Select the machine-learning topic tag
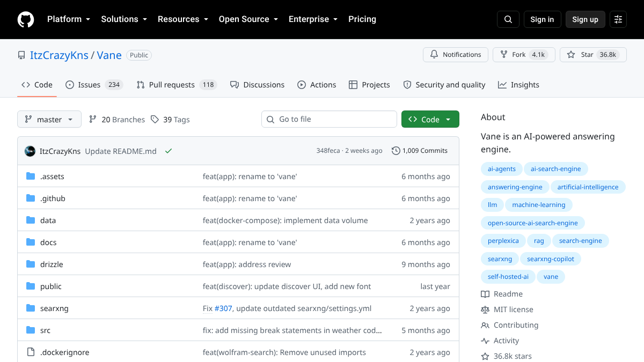Viewport: 644px width, 362px height. coord(539,205)
